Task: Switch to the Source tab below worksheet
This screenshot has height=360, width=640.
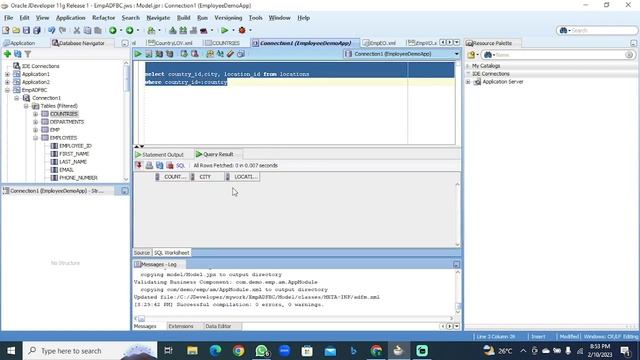Action: (142, 253)
